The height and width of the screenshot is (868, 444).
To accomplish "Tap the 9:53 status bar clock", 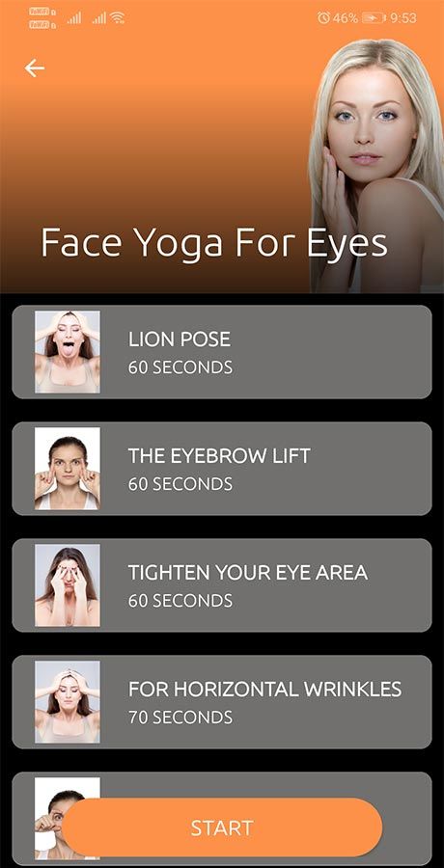I will 403,18.
